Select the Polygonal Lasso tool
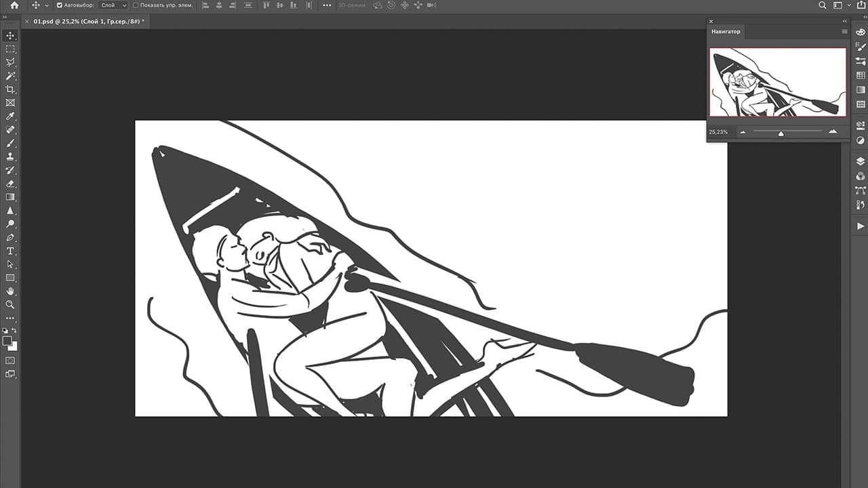Screen dimensions: 868x488 click(10, 62)
